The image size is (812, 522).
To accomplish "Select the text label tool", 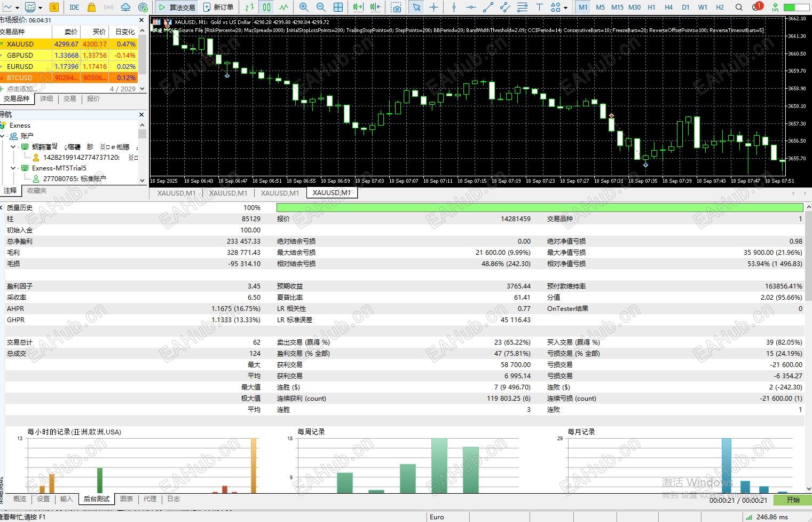I will (x=540, y=7).
